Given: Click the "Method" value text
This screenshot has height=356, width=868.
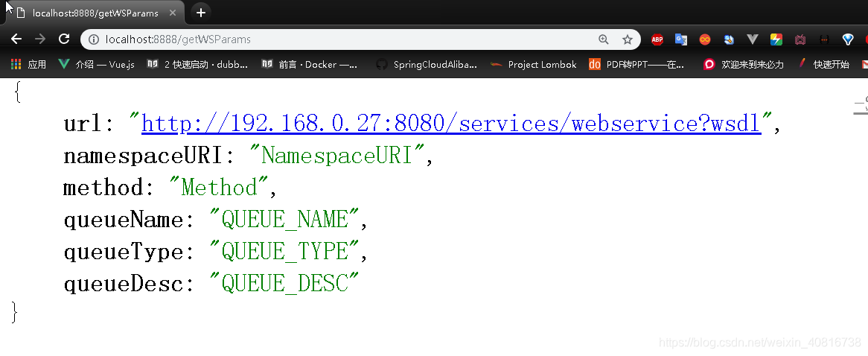Looking at the screenshot, I should [219, 188].
